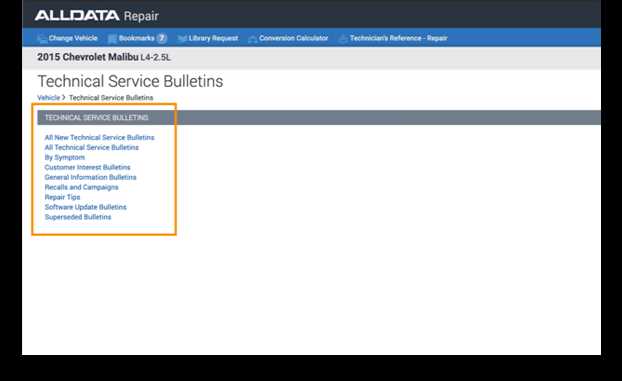Click the Change Vehicle car icon
Screen dimensions: 622x381
click(42, 38)
